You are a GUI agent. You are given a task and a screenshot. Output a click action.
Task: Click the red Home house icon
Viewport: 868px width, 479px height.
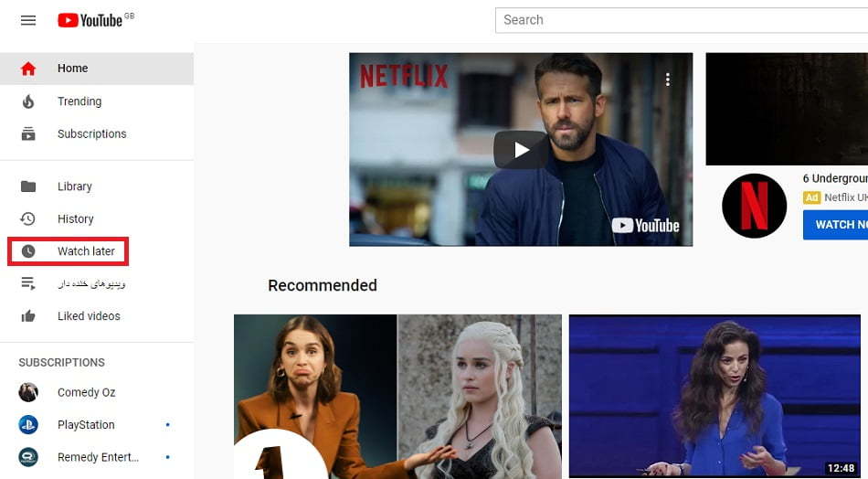coord(28,69)
